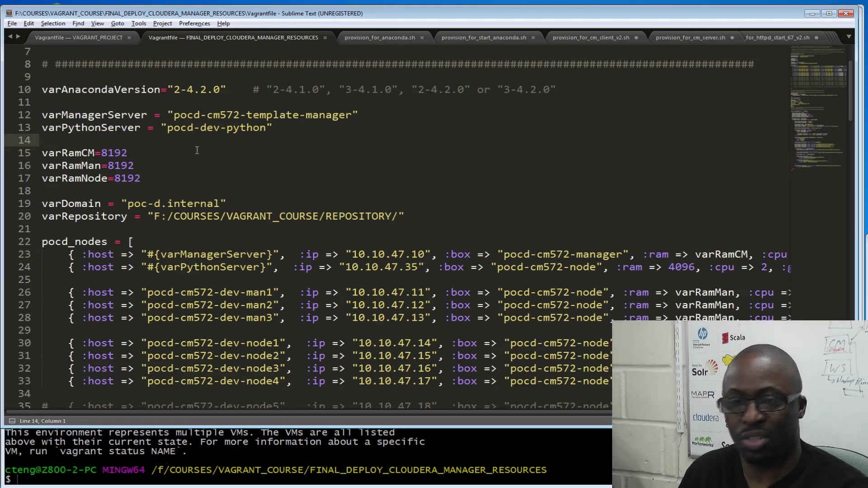868x488 pixels.
Task: Switch to Vagrantfile — VAGRANT_PROJECT tab
Action: 79,38
